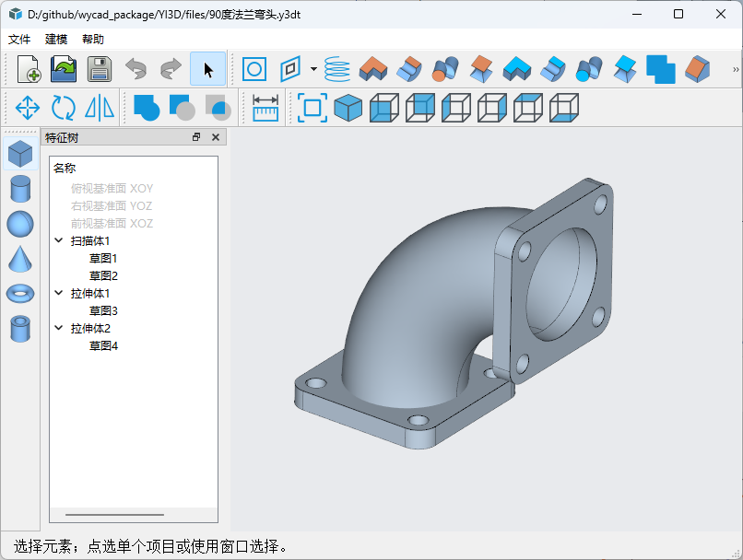This screenshot has width=743, height=560.
Task: Select the wireframe cube view with back face blue
Action: (420, 108)
